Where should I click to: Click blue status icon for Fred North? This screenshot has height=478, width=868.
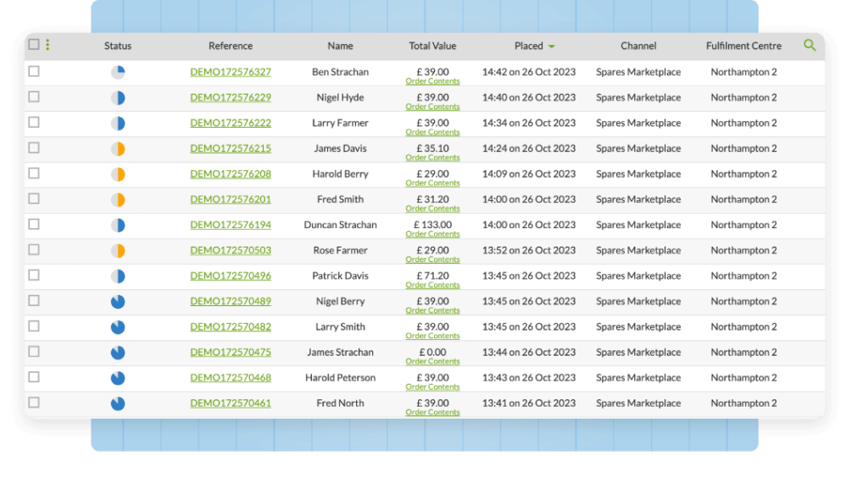coord(118,403)
